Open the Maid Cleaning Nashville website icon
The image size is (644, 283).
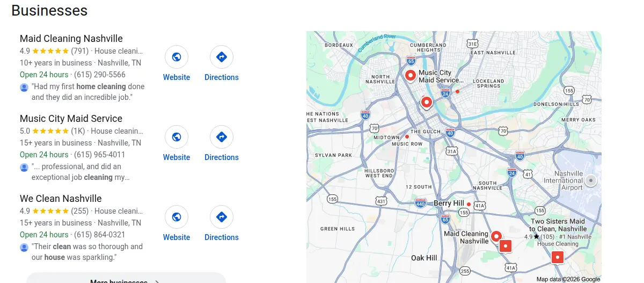[x=177, y=57]
